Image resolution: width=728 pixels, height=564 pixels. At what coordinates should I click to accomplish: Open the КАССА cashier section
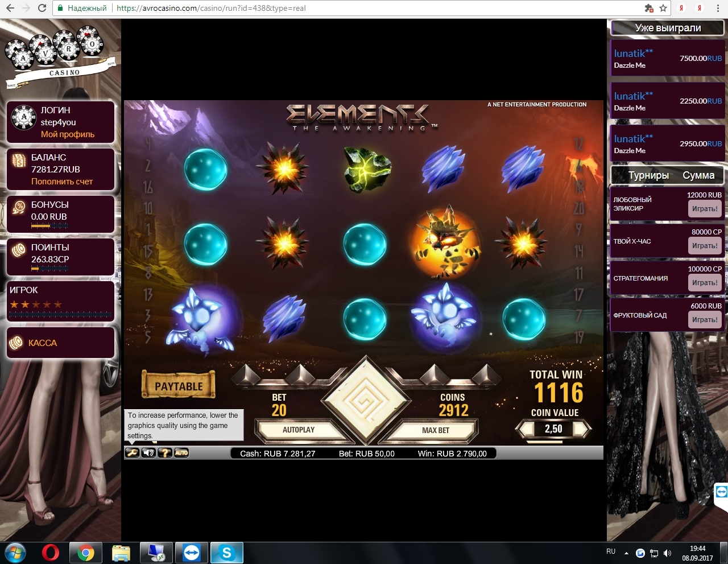click(60, 343)
